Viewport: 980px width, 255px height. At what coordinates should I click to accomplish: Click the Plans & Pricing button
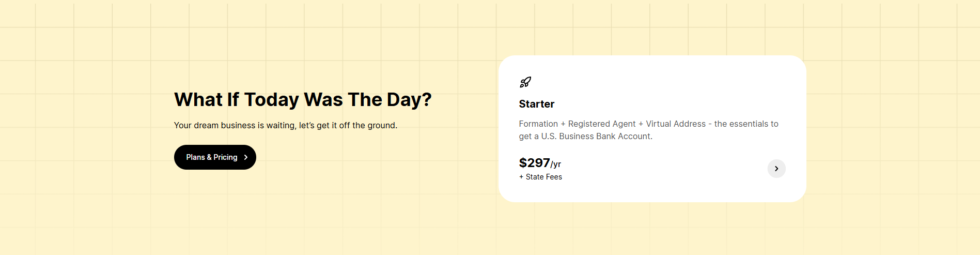[214, 157]
